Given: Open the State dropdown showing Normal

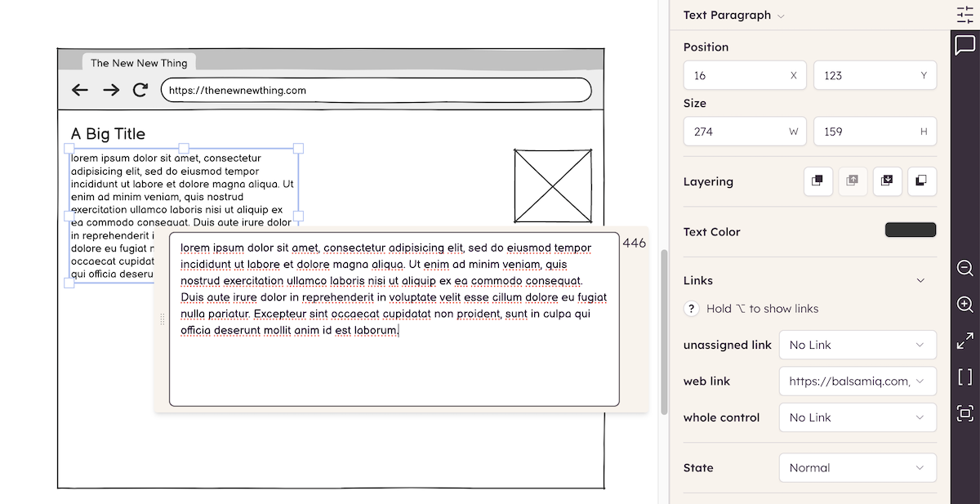Looking at the screenshot, I should [857, 467].
